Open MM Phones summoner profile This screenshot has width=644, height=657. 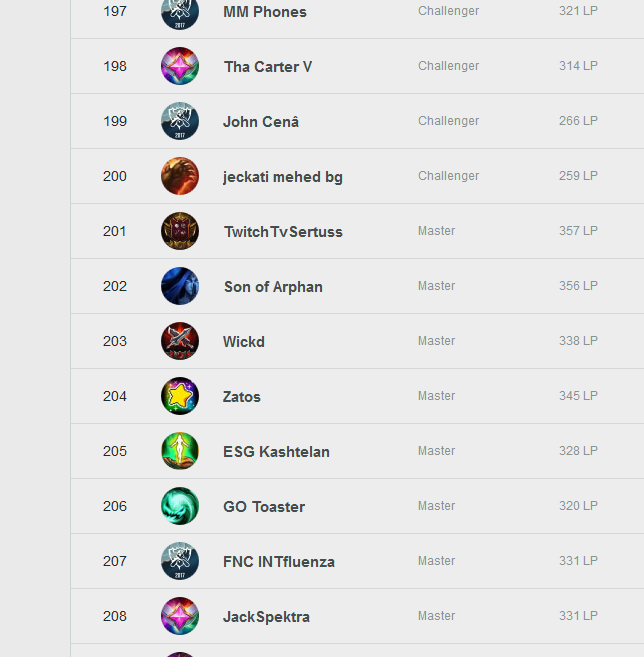pos(265,12)
